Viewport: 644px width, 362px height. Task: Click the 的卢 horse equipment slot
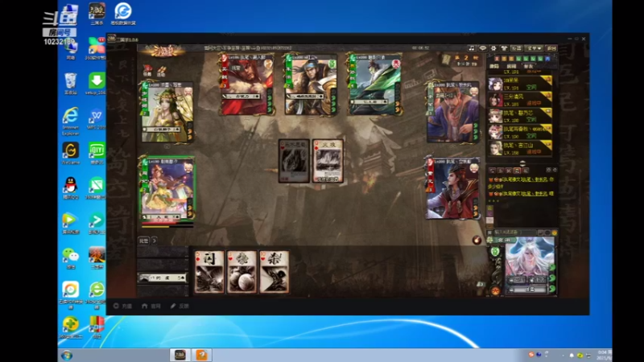[163, 278]
